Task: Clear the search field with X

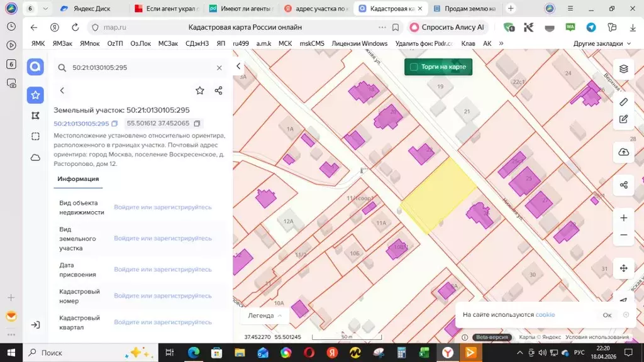Action: 219,68
